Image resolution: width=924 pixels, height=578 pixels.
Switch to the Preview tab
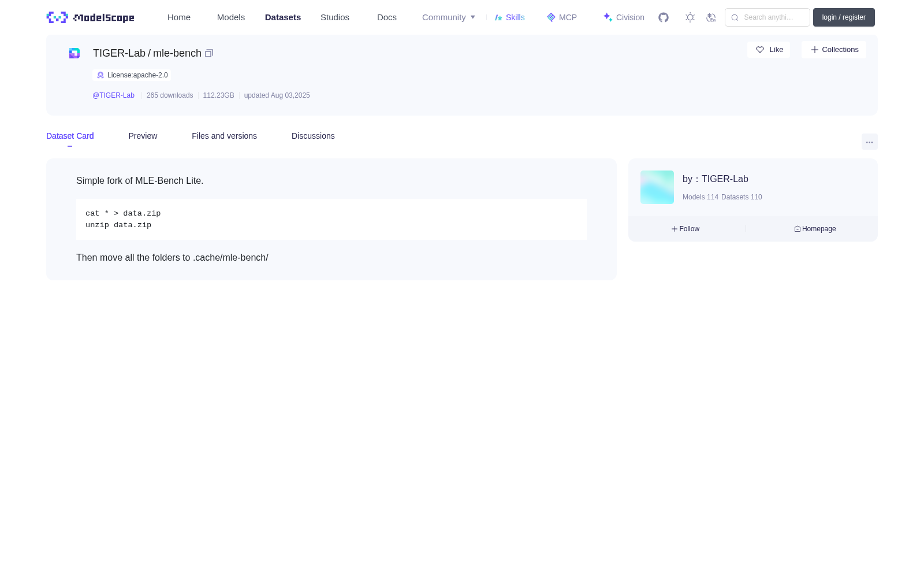143,136
